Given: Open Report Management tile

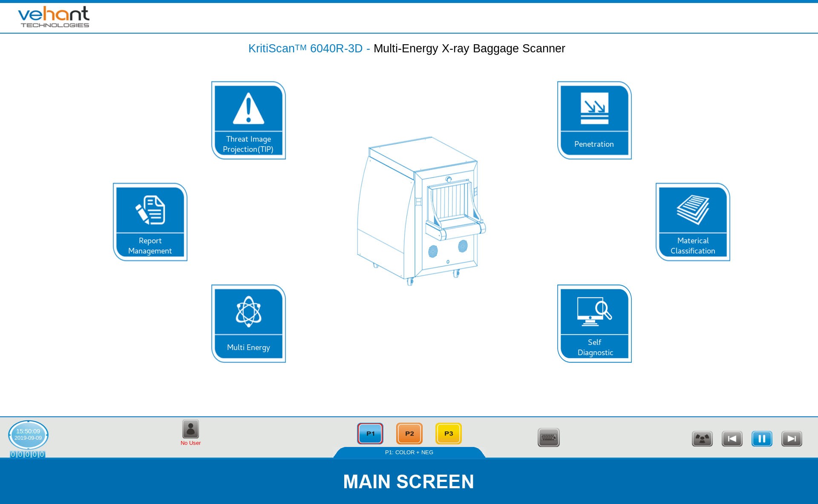Looking at the screenshot, I should [150, 222].
